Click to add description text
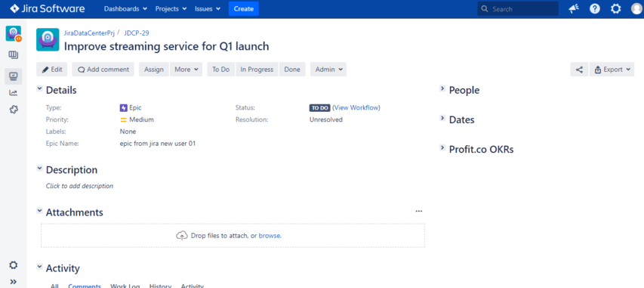 point(79,186)
